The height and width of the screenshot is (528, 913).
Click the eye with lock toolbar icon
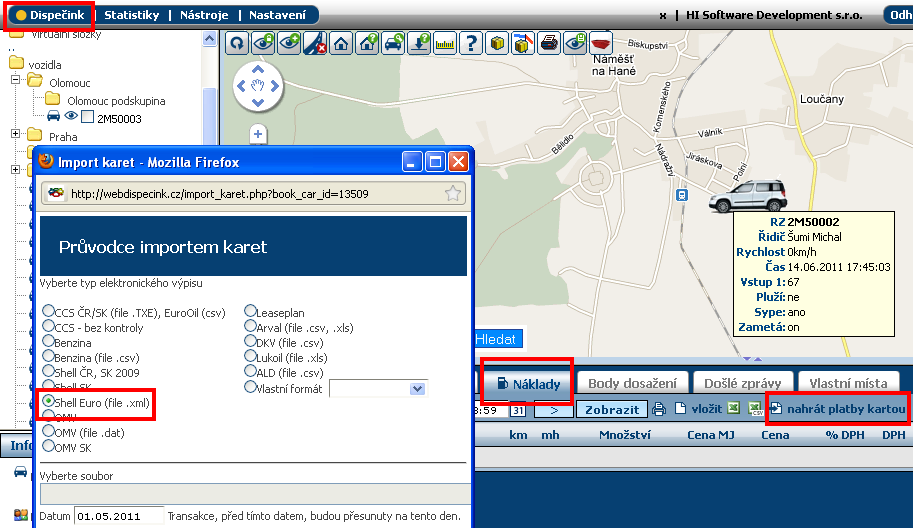263,43
